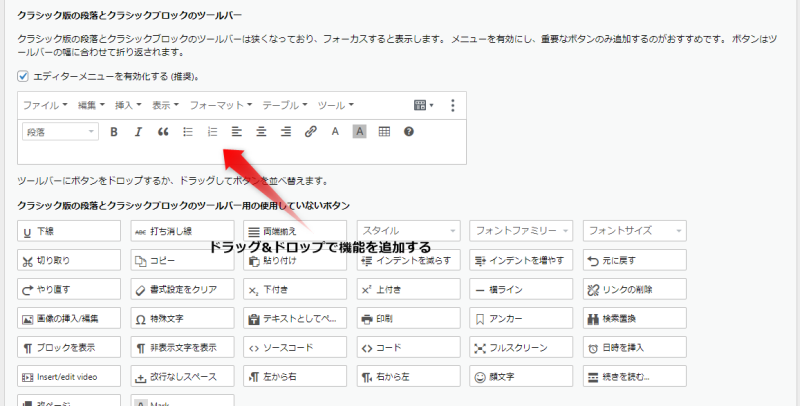This screenshot has height=406, width=800.
Task: Open the 表示 menu
Action: pyautogui.click(x=165, y=105)
